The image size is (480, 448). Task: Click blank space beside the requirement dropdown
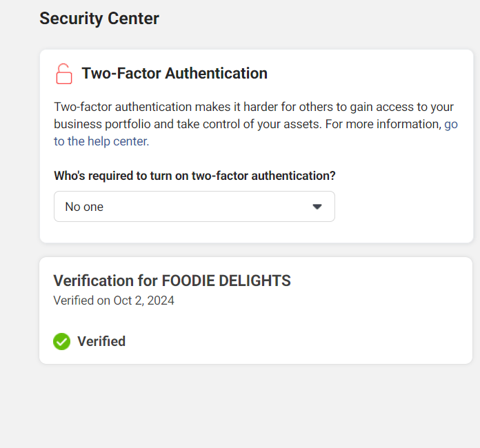(x=400, y=207)
